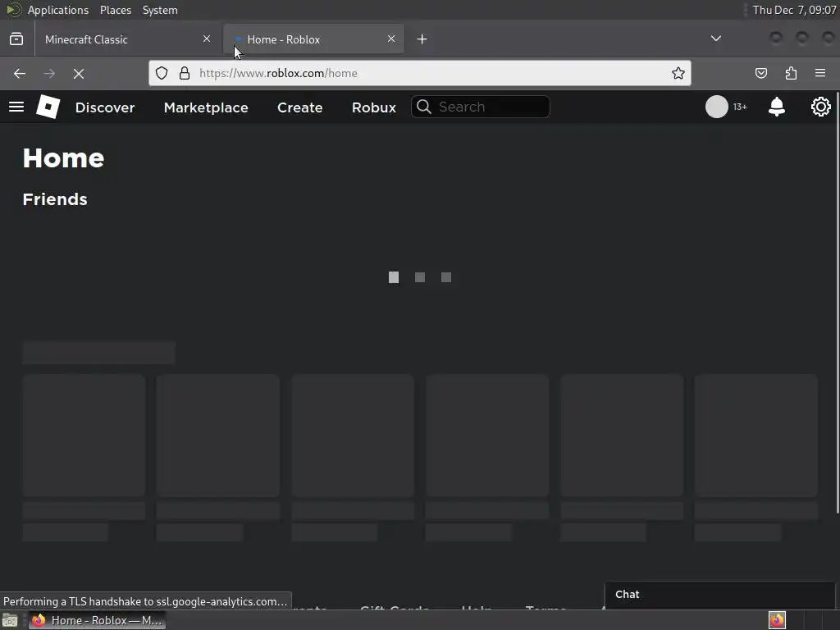Click the Home - Roblox taskbar button
840x630 pixels.
coord(97,620)
